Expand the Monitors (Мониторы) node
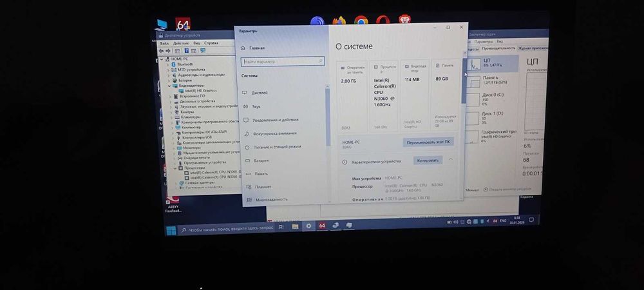Viewport: 644px width, 290px height. (x=173, y=148)
